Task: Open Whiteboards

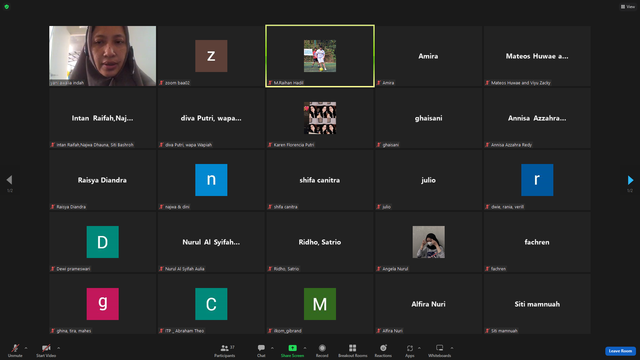Action: click(x=440, y=350)
